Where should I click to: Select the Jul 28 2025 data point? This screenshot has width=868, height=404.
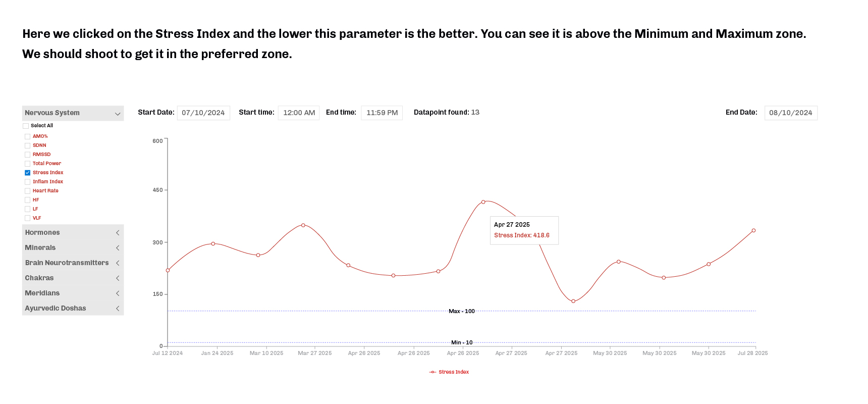[x=753, y=230]
